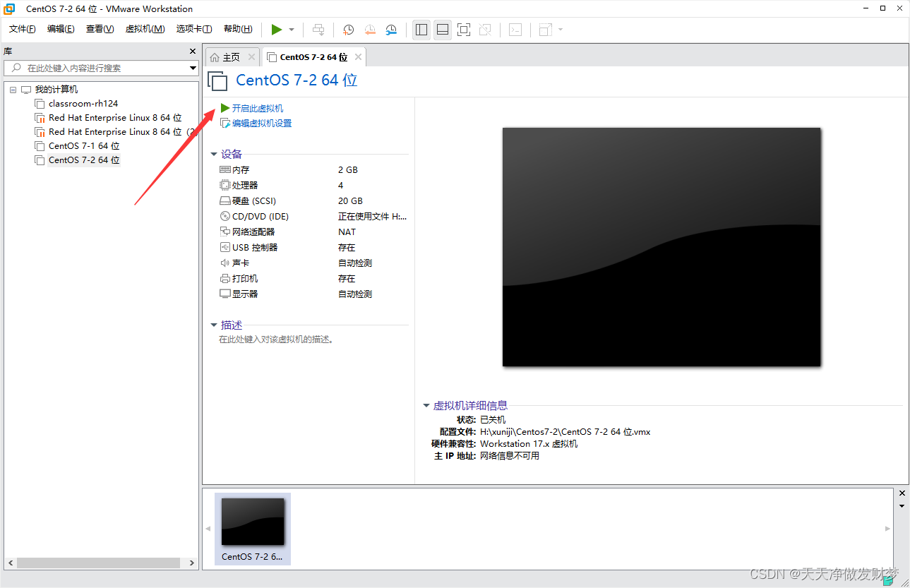
Task: Click the green power-on play toolbar button
Action: point(277,30)
